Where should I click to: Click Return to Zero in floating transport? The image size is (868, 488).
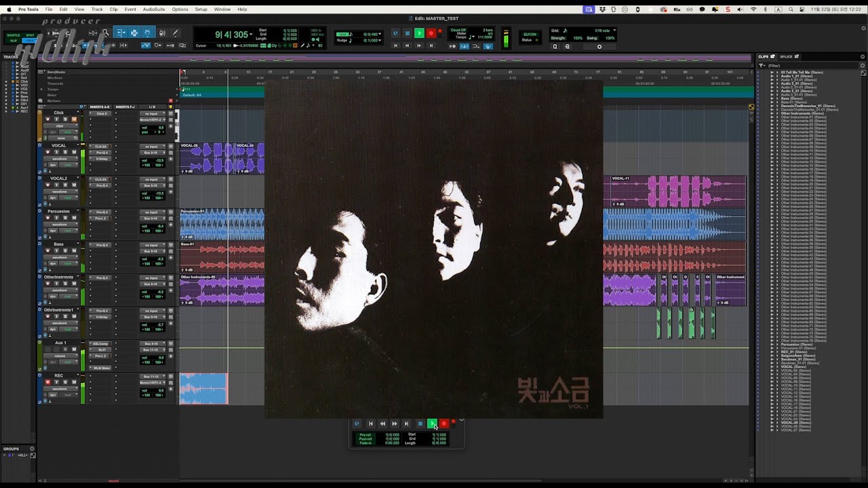click(370, 424)
